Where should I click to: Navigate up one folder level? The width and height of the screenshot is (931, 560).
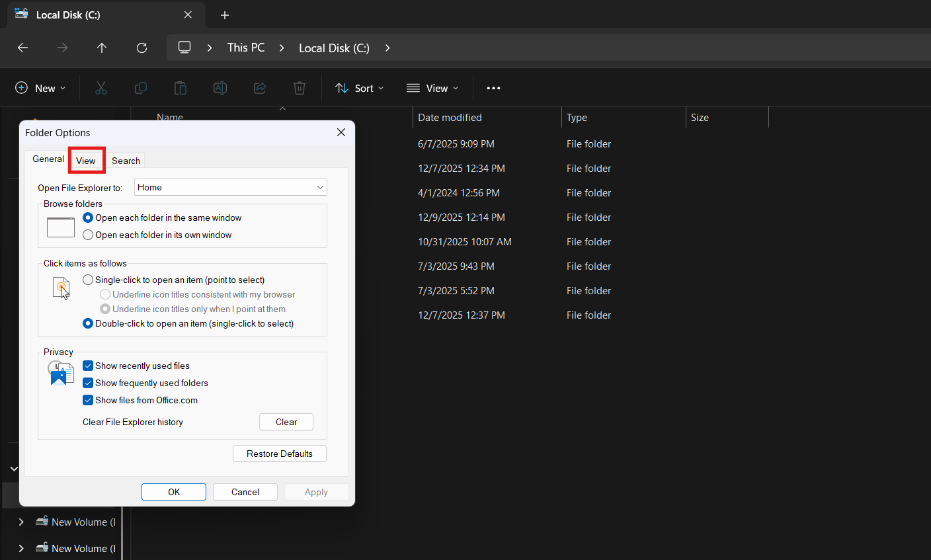(x=101, y=48)
